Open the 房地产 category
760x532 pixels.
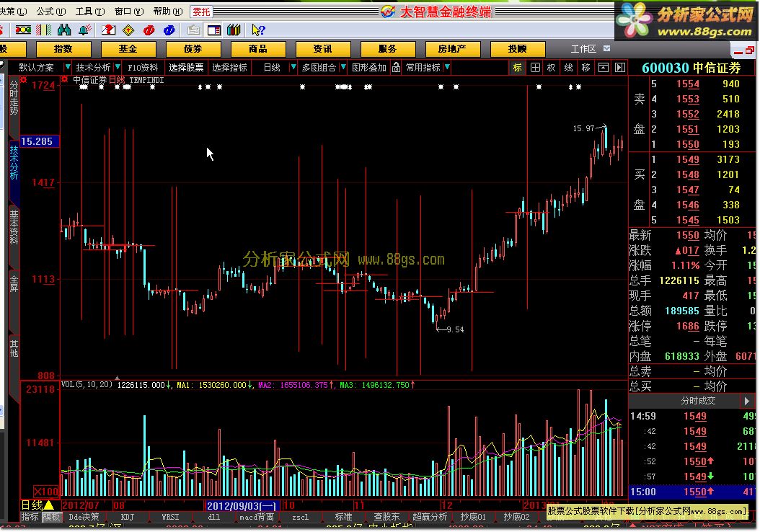click(x=453, y=49)
